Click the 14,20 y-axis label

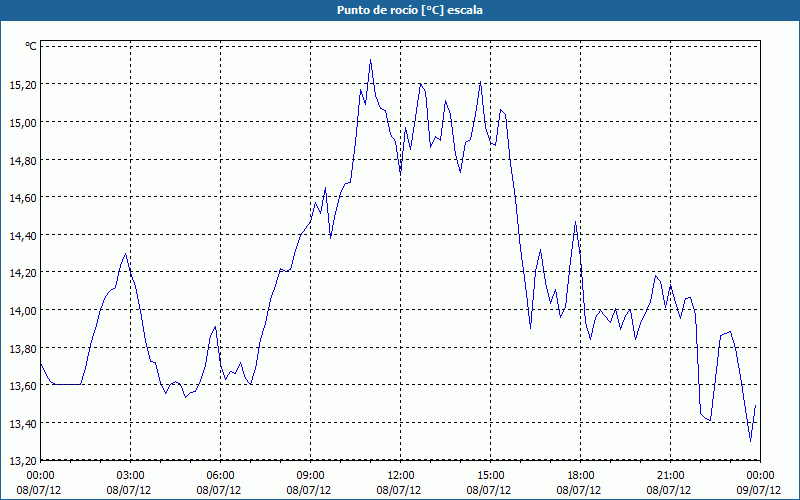coord(23,273)
